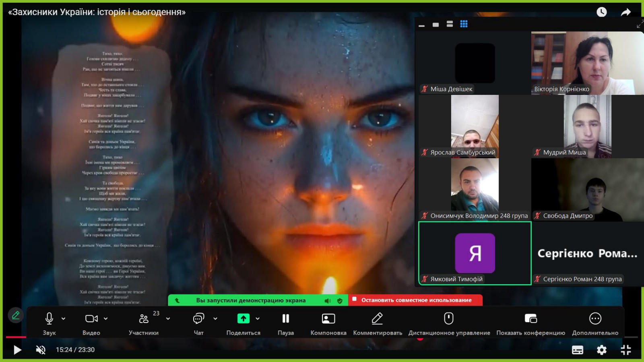
Task: Click the red video progress bar
Action: (16, 337)
